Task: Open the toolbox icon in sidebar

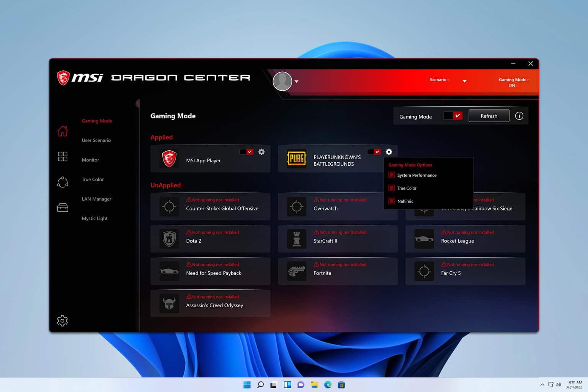Action: pyautogui.click(x=63, y=207)
